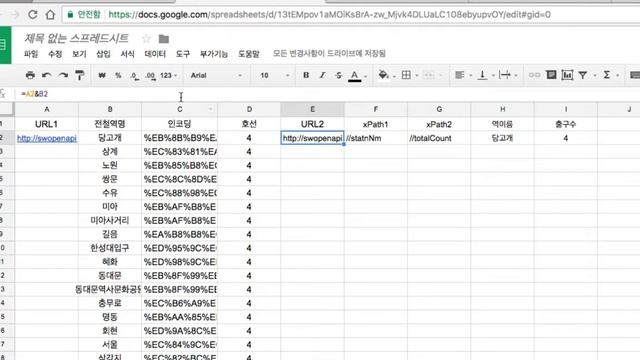Select the 한성대입구 station cell
640x360 pixels.
pyautogui.click(x=110, y=248)
